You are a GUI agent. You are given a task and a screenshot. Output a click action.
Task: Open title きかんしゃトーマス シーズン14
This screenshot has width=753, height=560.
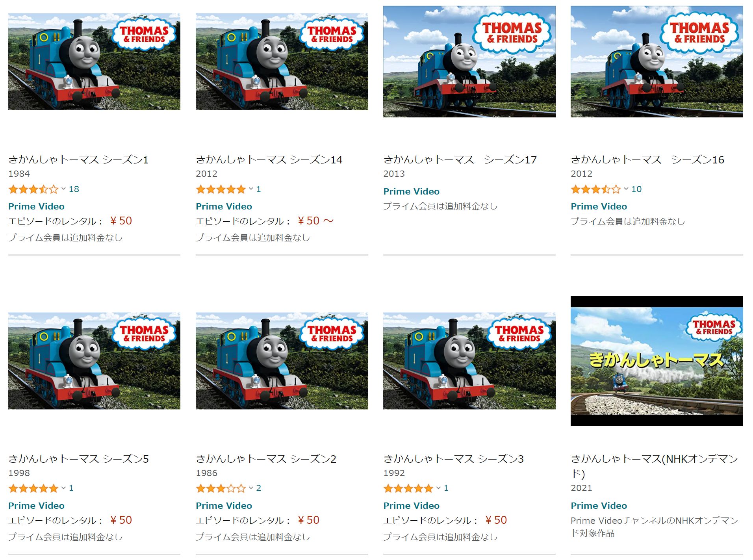tap(269, 159)
